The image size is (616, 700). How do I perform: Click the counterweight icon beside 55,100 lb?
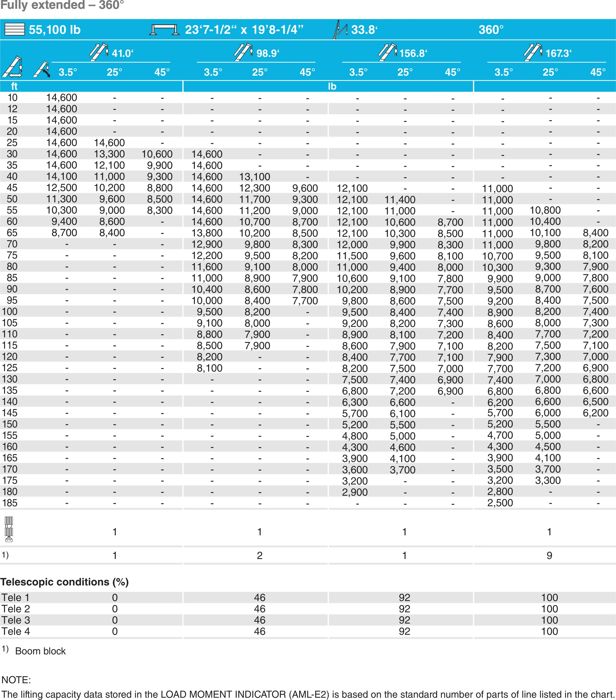point(14,29)
